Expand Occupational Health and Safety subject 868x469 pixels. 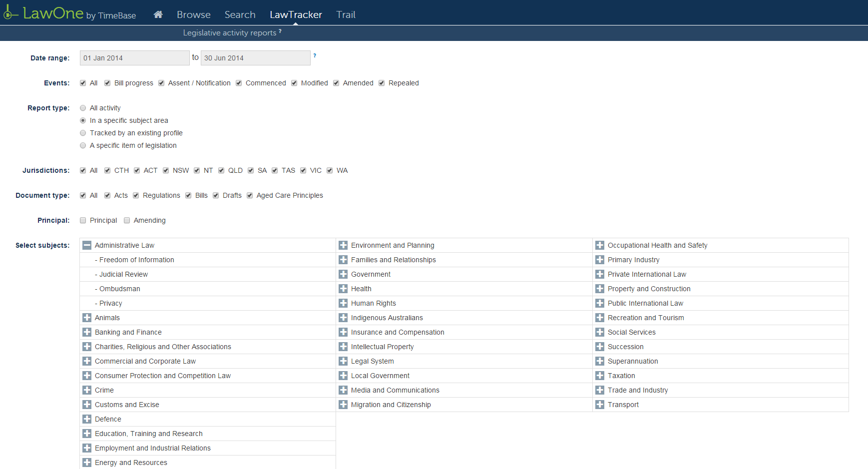600,245
